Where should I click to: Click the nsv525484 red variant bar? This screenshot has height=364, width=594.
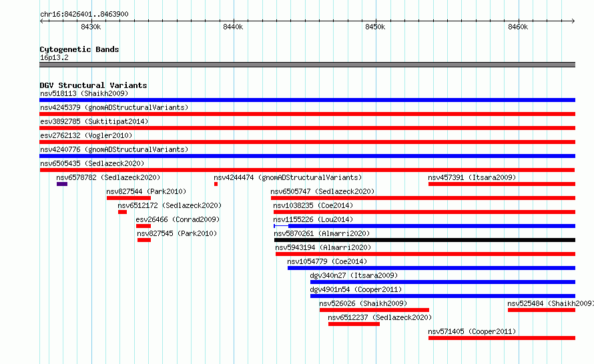coord(542,310)
